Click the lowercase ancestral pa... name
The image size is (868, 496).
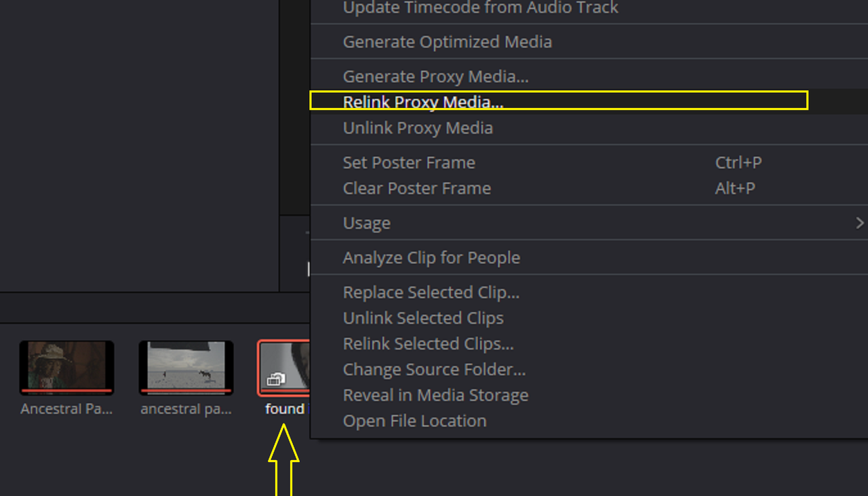[186, 409]
